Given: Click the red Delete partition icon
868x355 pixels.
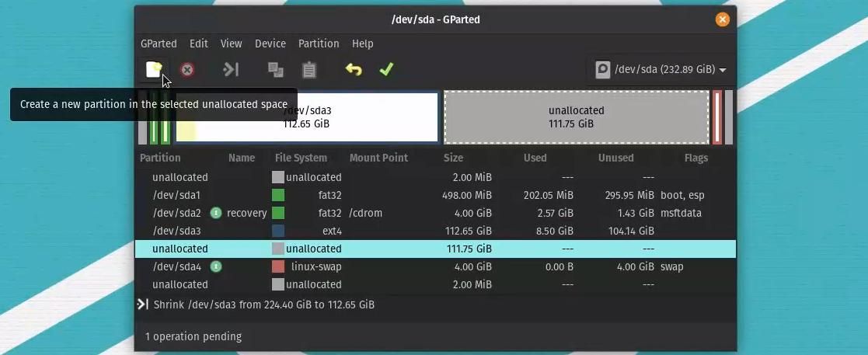Looking at the screenshot, I should pyautogui.click(x=187, y=70).
